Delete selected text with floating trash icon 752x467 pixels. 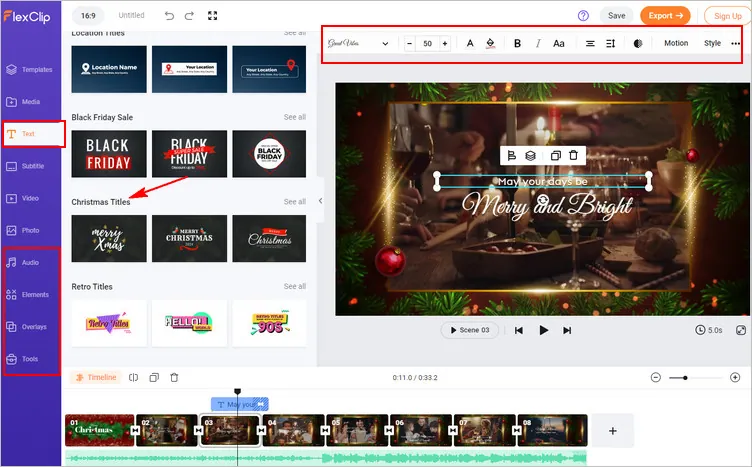click(x=574, y=155)
